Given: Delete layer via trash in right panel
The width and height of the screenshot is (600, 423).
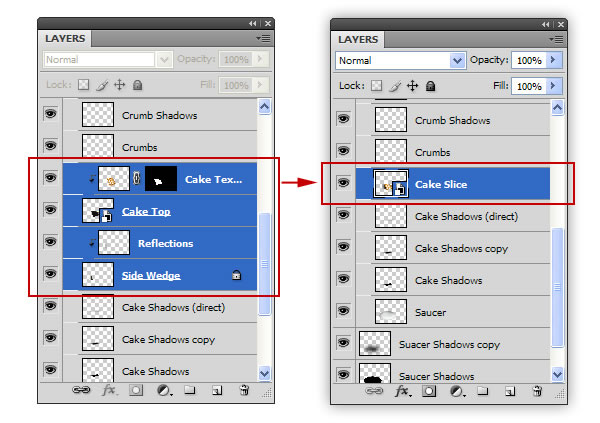Looking at the screenshot, I should (538, 391).
